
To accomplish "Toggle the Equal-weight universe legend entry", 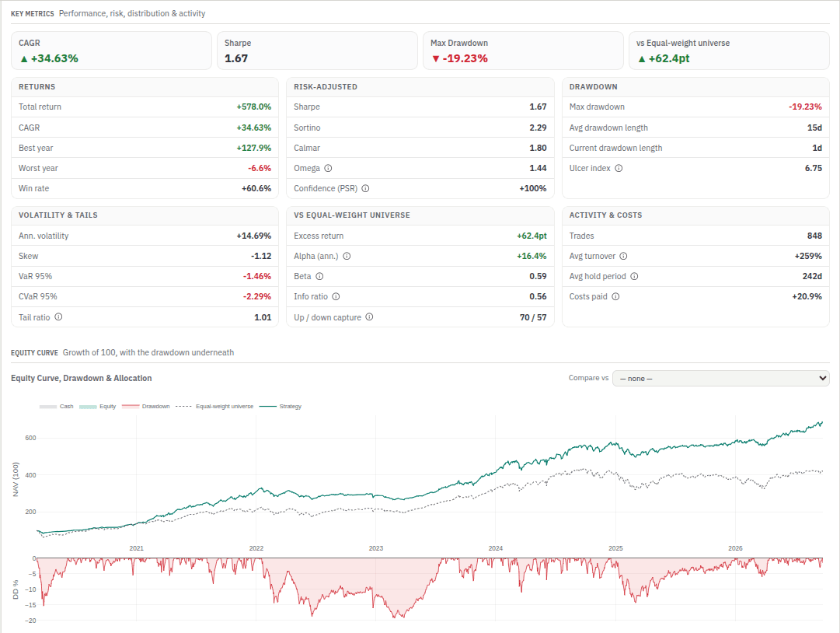I will (214, 406).
